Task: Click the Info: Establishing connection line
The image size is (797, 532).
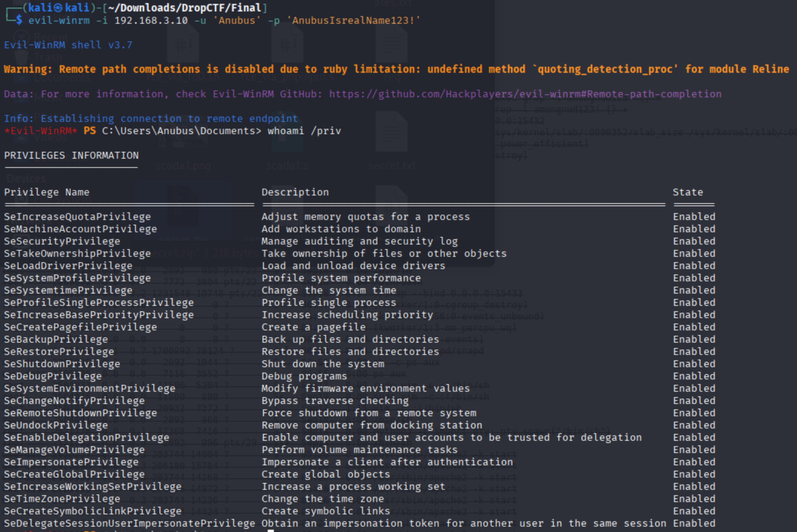Action: [x=151, y=119]
